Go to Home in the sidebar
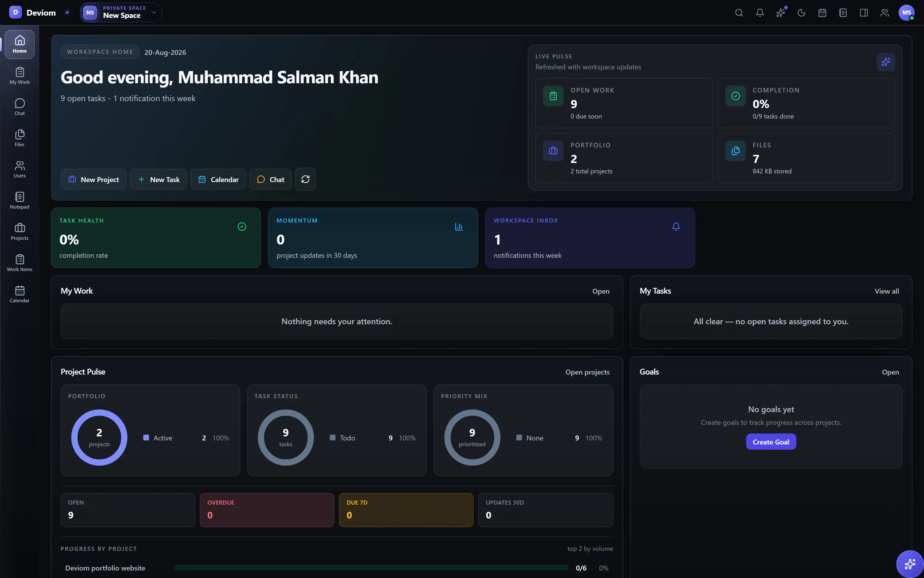The image size is (924, 578). point(19,44)
